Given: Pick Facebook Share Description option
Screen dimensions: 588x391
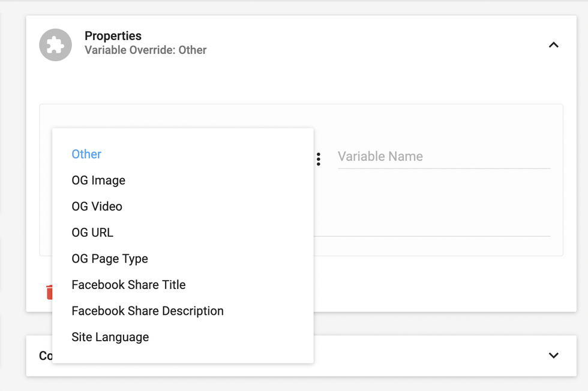Looking at the screenshot, I should 148,311.
